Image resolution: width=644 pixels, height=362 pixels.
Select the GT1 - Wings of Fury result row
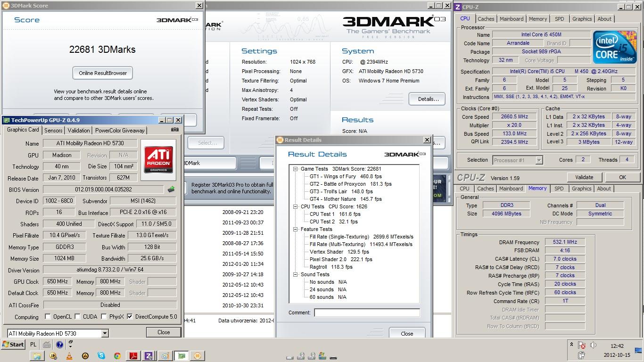[x=346, y=176]
